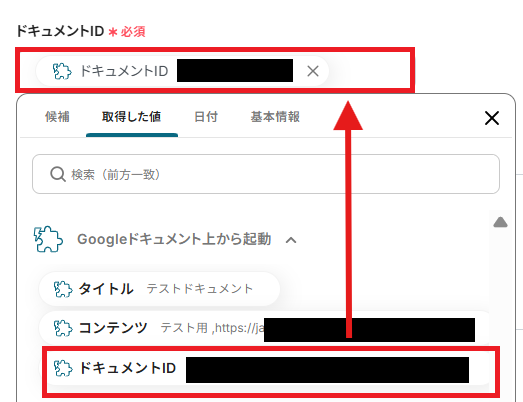Click the puzzle icon beside Googleドキュメント上から起動

point(48,239)
